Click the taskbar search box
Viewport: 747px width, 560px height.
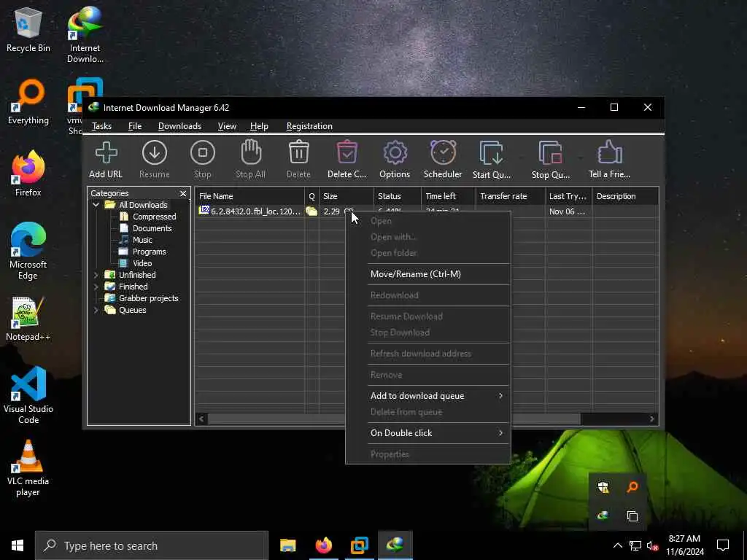click(x=152, y=545)
